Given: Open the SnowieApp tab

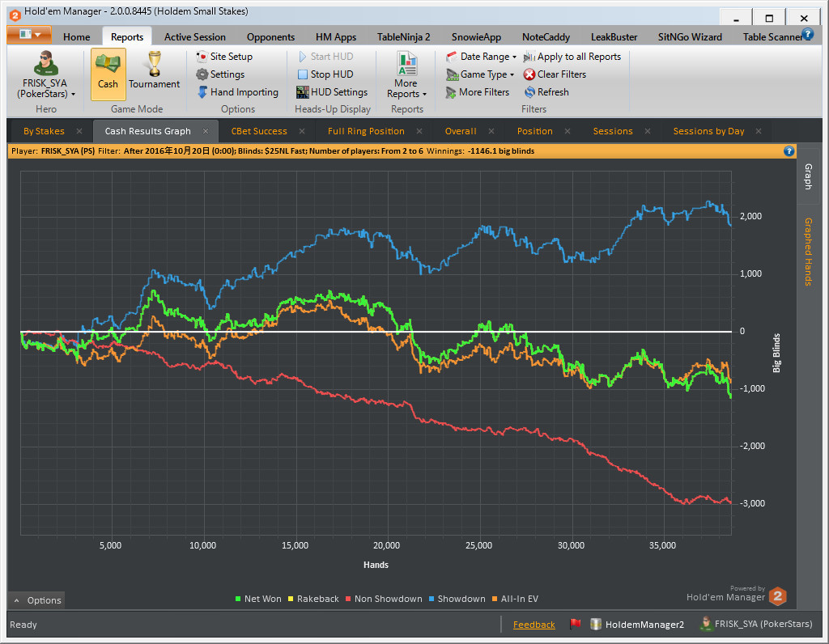Looking at the screenshot, I should click(476, 37).
